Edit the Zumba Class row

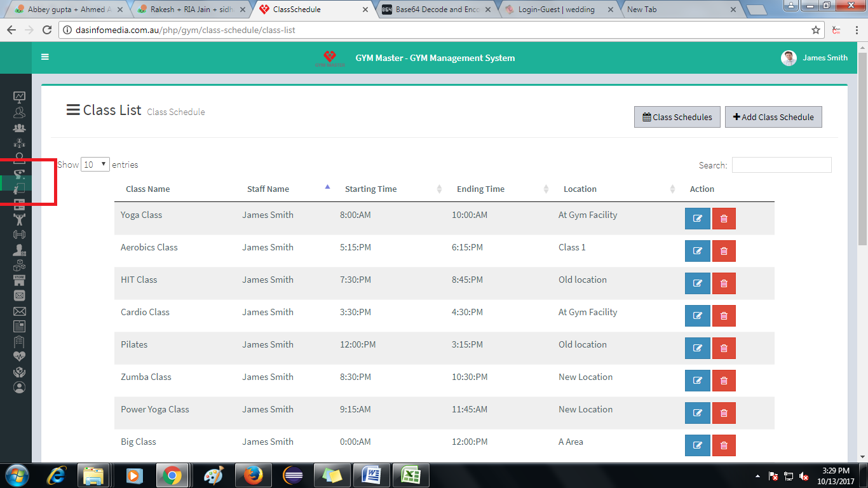point(697,381)
